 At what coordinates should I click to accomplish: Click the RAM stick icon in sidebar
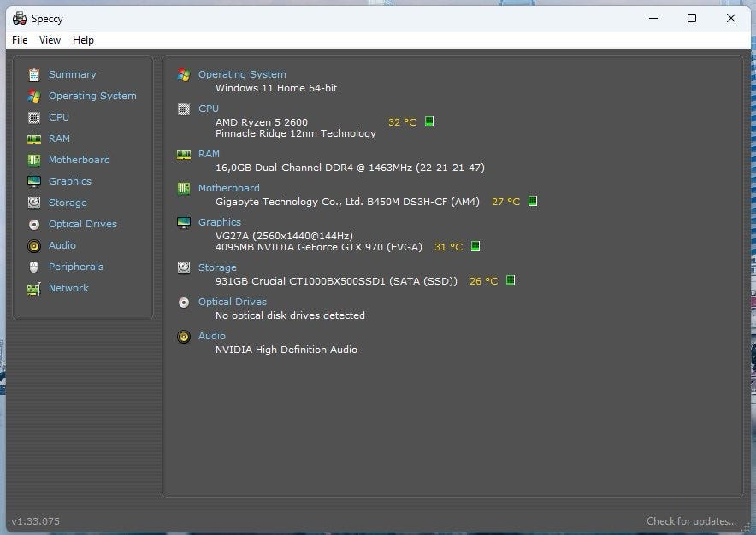33,139
